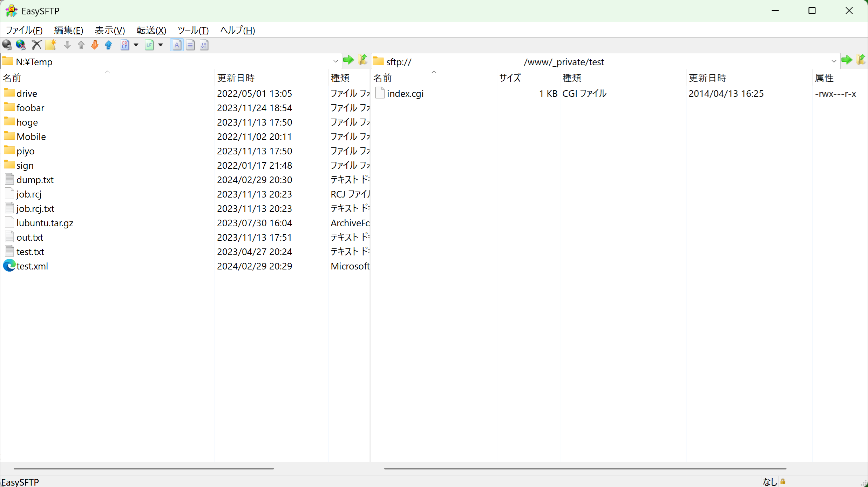Open the 転送(X) menu
868x487 pixels.
151,31
